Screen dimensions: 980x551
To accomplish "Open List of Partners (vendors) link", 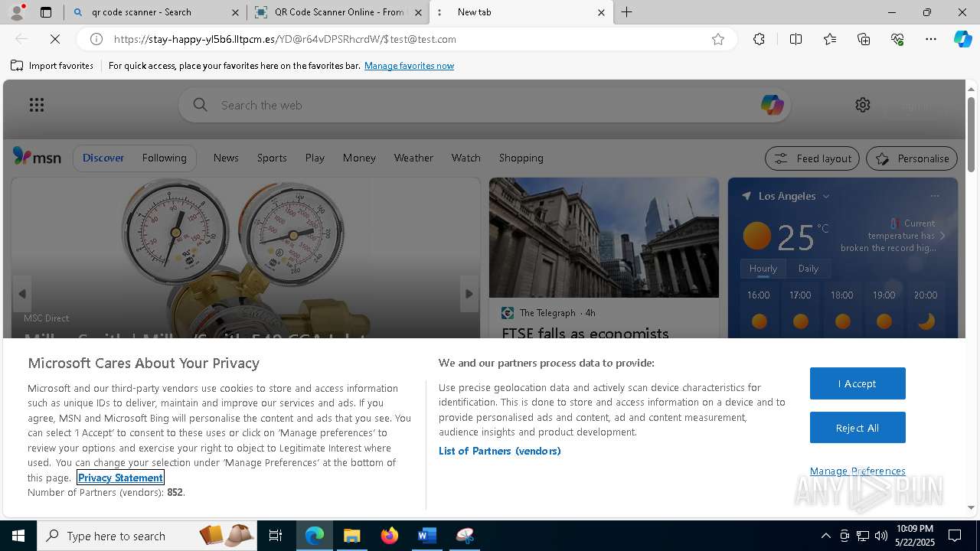I will coord(500,451).
